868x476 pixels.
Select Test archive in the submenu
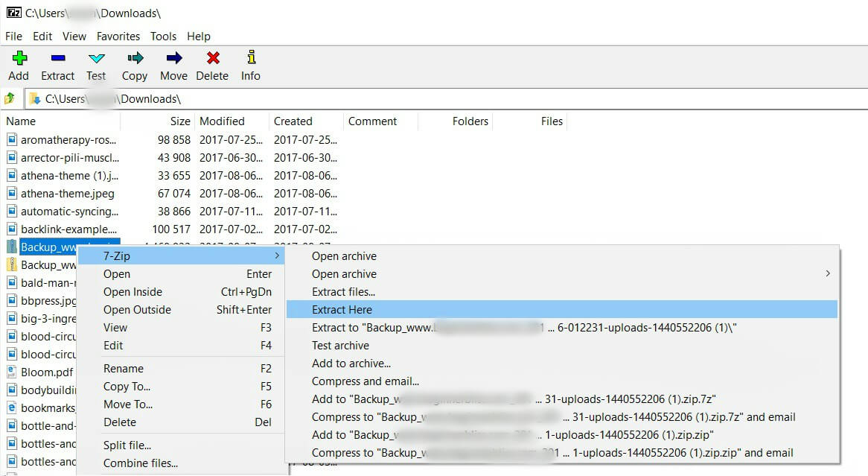point(562,345)
